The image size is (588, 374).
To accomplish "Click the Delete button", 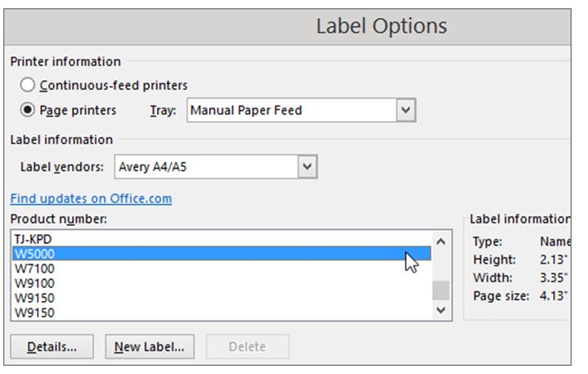I will 247,346.
